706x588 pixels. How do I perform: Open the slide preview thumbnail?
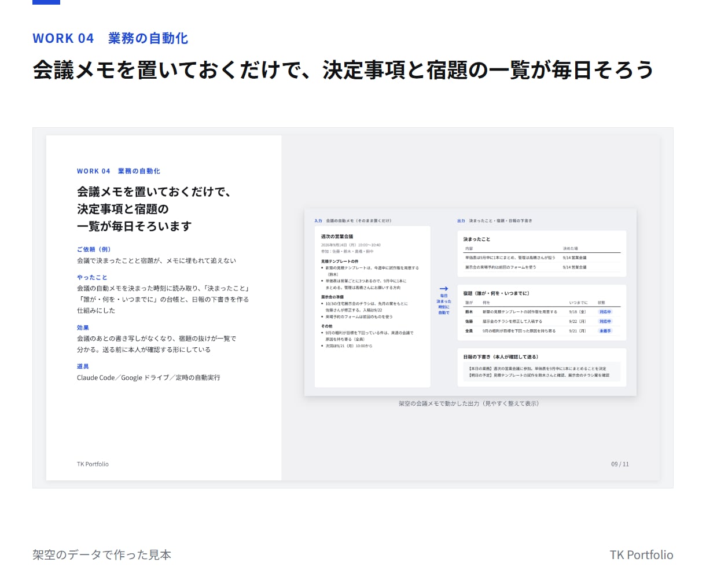[x=353, y=308]
